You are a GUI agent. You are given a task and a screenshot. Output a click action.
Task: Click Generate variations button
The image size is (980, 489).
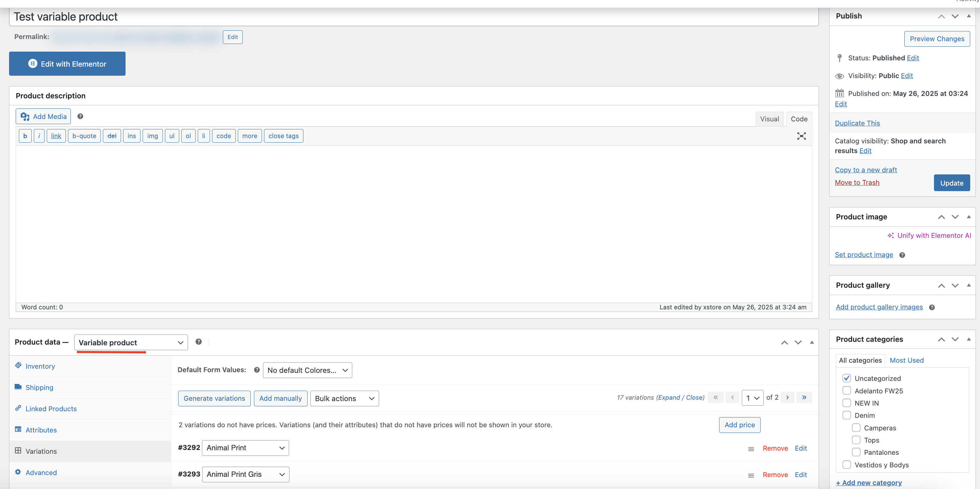coord(214,398)
